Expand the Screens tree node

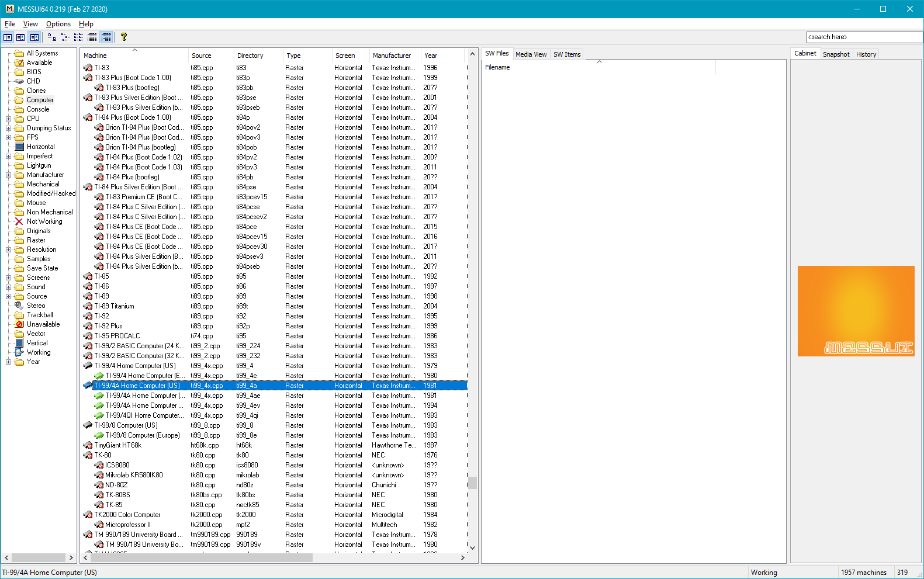[9, 278]
